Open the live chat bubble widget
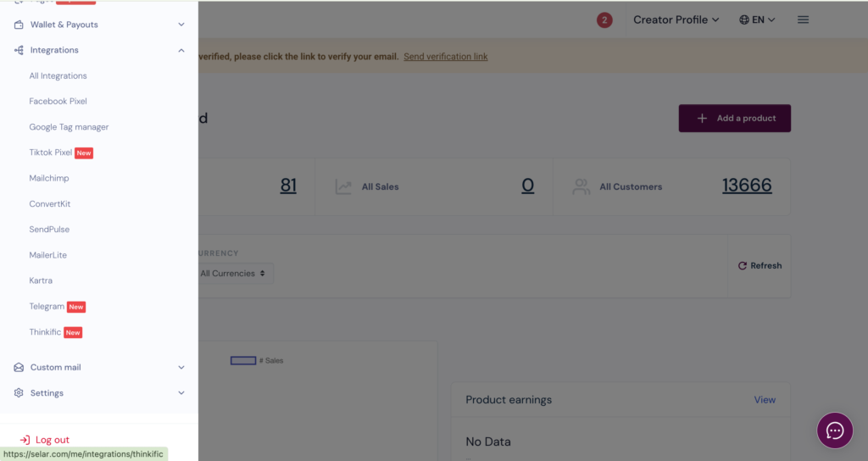Image resolution: width=868 pixels, height=461 pixels. pyautogui.click(x=834, y=430)
